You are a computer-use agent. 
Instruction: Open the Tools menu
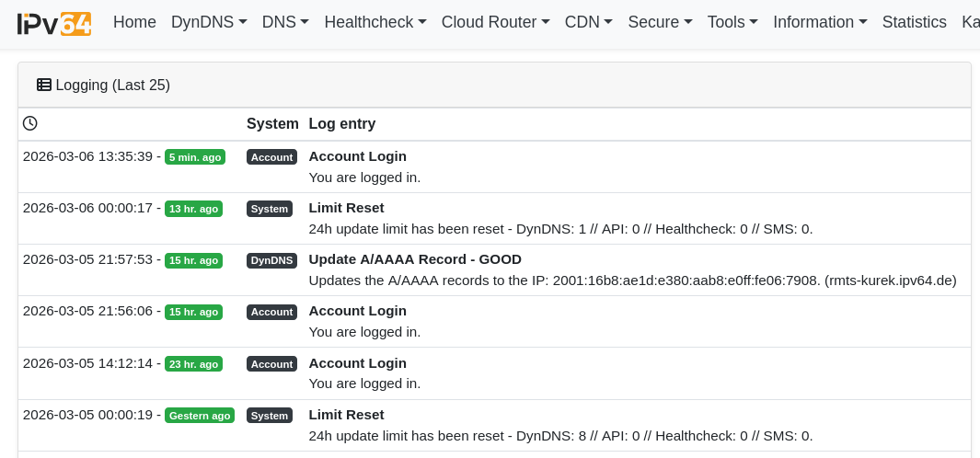coord(732,22)
